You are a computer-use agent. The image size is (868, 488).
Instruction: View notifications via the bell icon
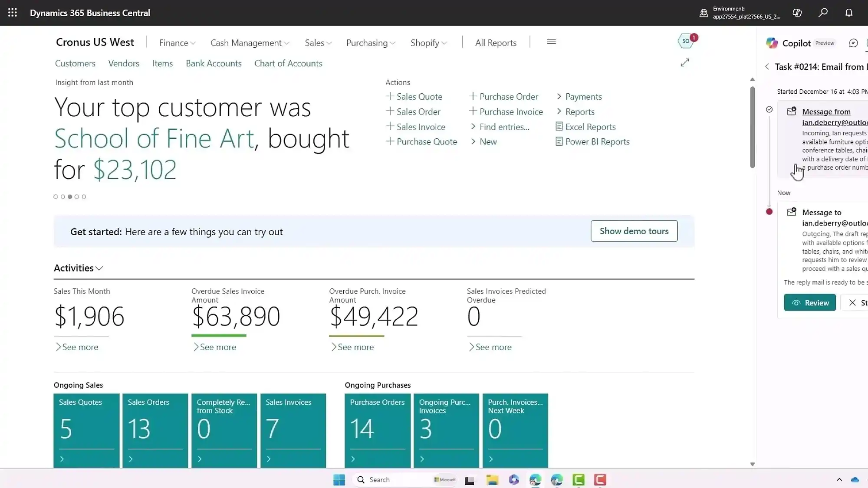pos(848,13)
